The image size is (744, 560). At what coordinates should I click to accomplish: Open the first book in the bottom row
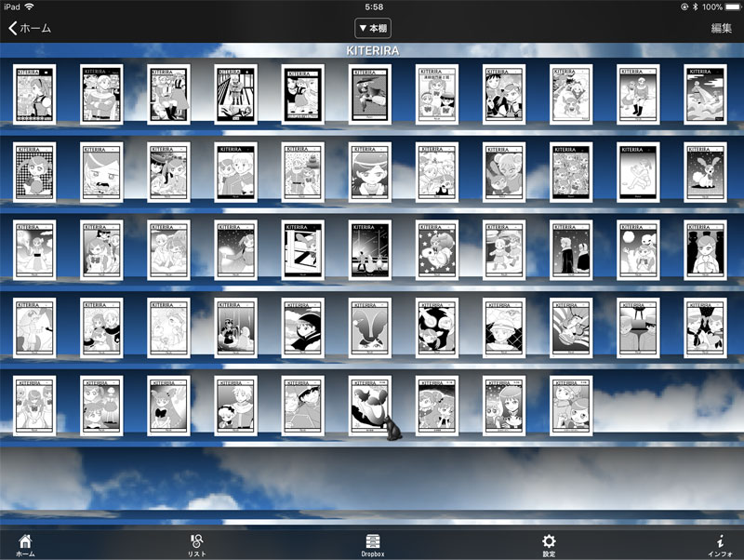coord(34,407)
